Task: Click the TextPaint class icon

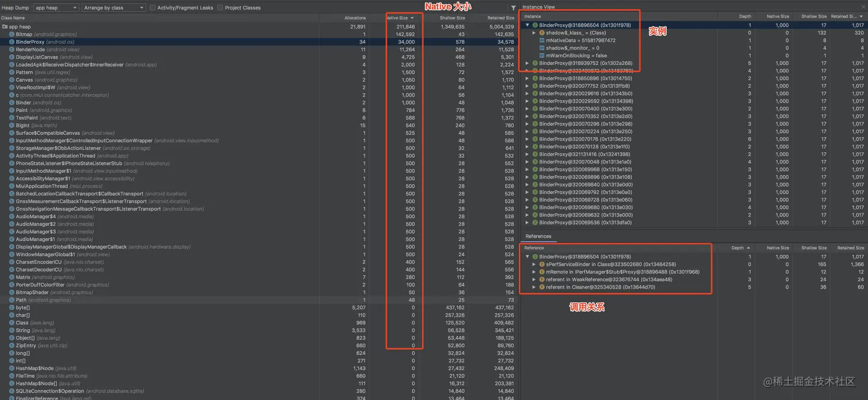Action: pyautogui.click(x=11, y=118)
